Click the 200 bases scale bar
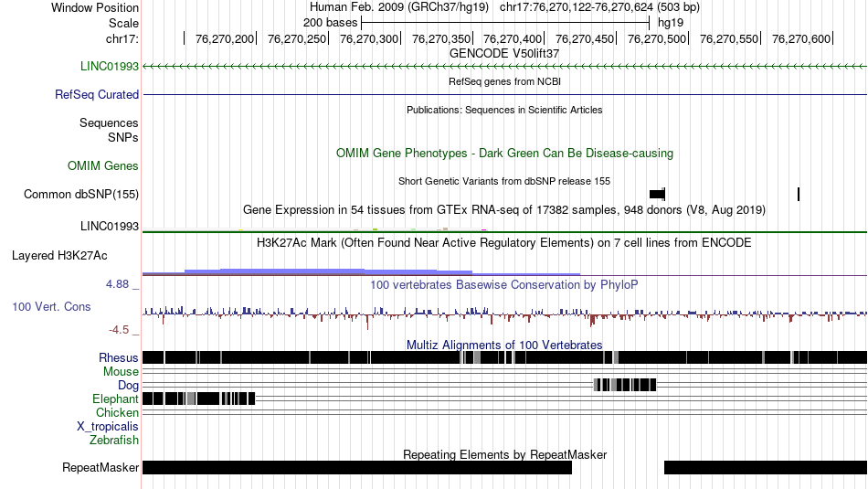 [505, 23]
